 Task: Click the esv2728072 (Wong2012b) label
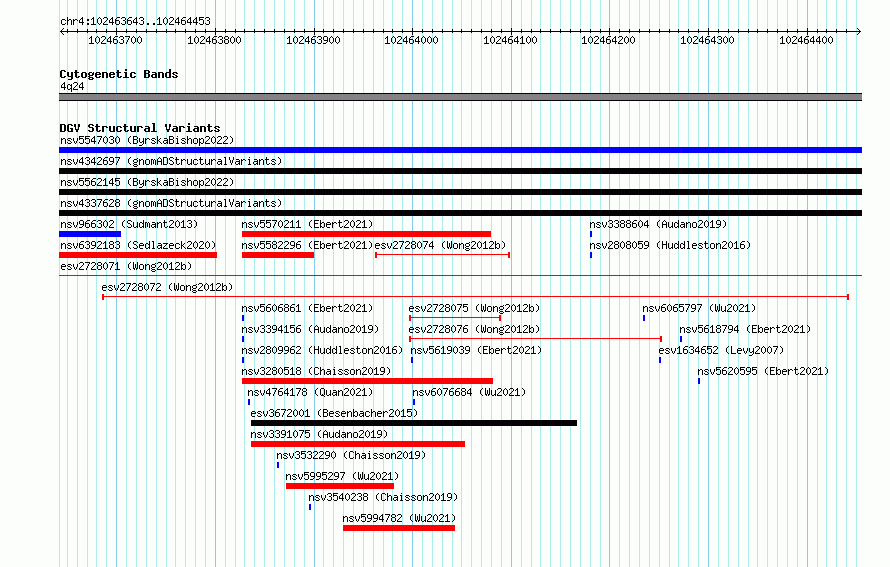pos(167,287)
